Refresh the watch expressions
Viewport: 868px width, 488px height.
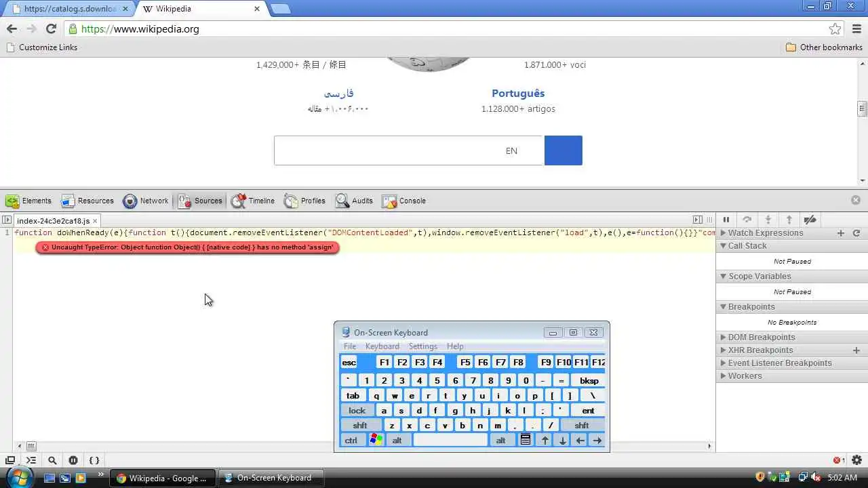pos(856,233)
